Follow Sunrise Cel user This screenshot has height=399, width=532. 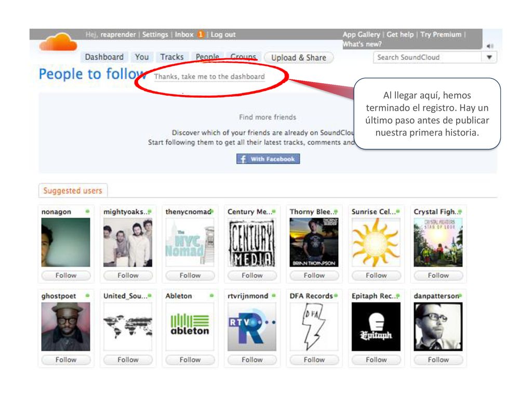pyautogui.click(x=376, y=275)
